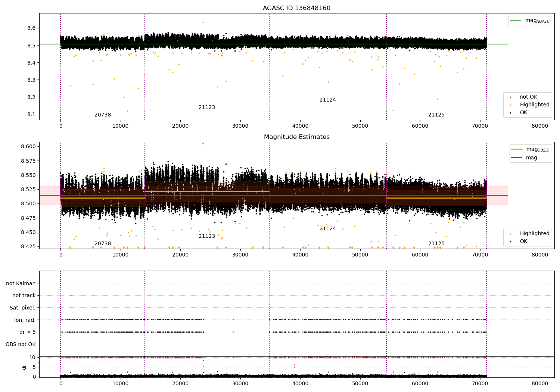Click obsid label 21125 in top plot
Viewport: 560px width, 392px height.
click(436, 115)
